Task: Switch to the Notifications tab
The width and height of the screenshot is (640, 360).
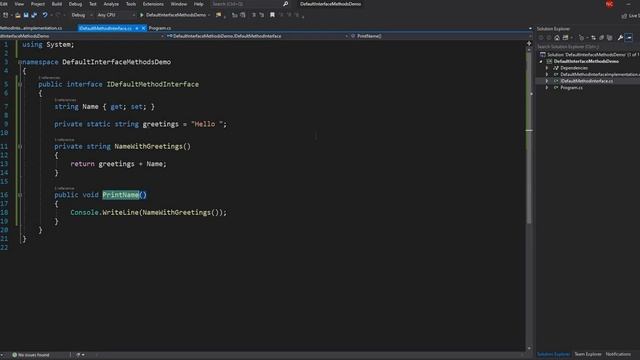Action: pos(618,354)
